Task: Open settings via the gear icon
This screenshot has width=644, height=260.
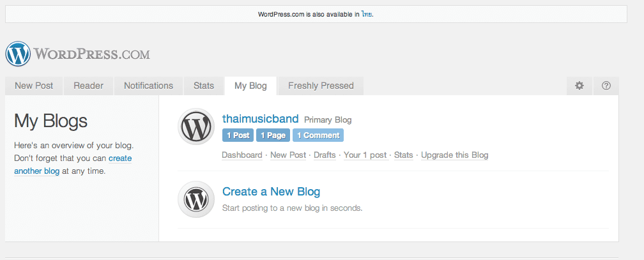Action: coord(579,86)
